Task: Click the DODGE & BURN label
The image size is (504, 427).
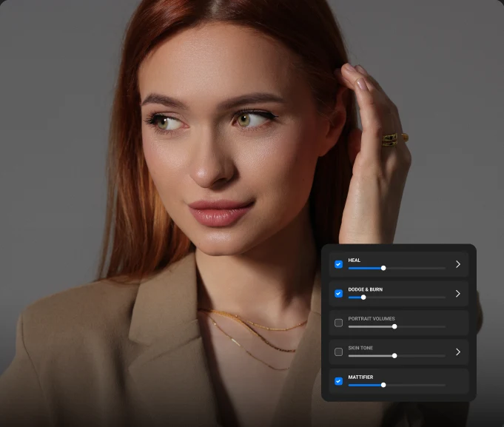Action: pyautogui.click(x=366, y=289)
